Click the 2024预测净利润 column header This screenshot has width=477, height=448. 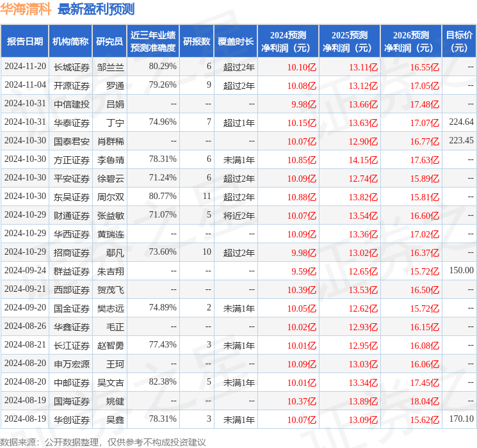coord(288,42)
